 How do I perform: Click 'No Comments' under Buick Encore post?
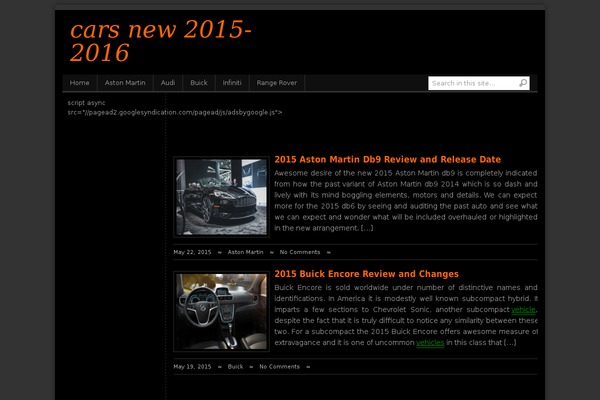[x=279, y=366]
